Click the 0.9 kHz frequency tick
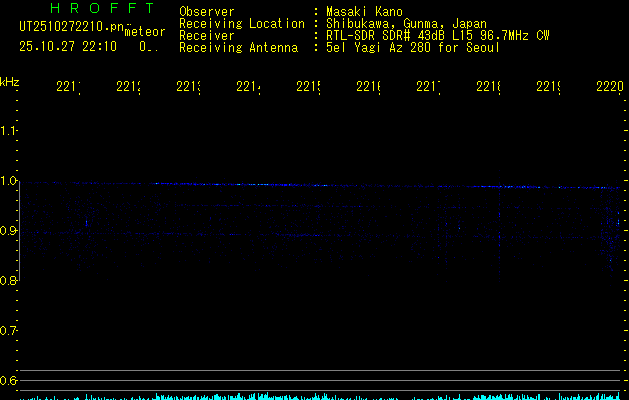 (9, 231)
